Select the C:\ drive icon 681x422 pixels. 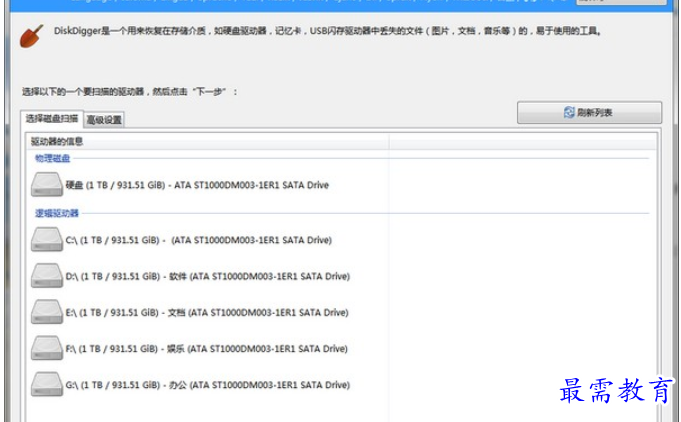[47, 240]
